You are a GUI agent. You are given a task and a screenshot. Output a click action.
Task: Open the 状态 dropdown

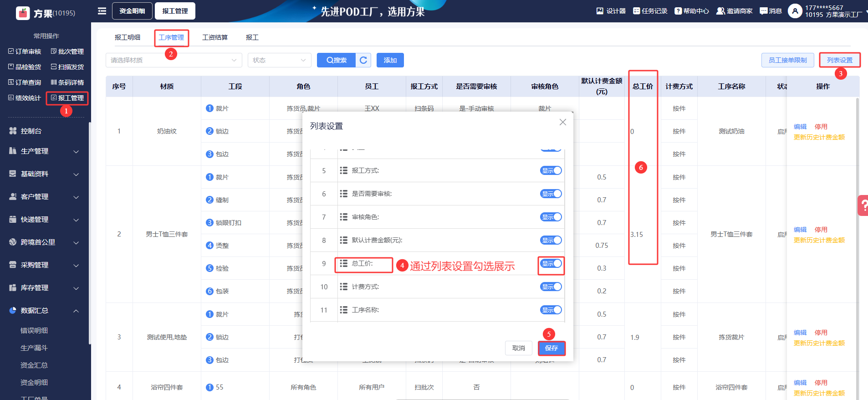[280, 60]
